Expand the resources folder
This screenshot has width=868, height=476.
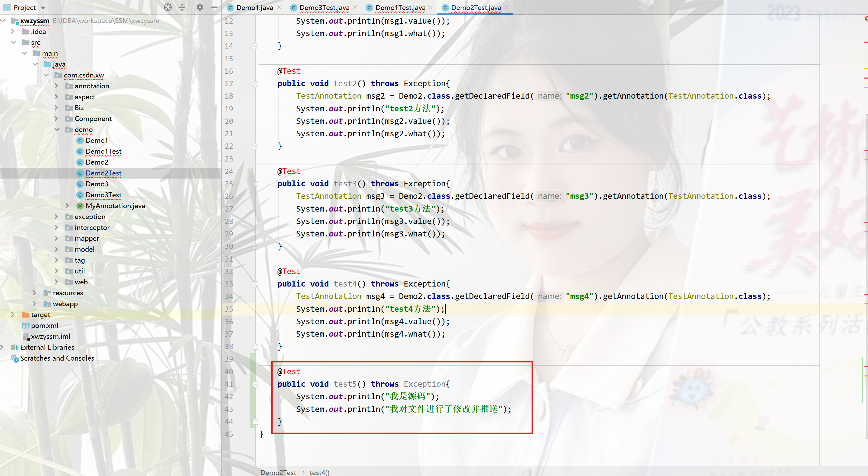35,293
